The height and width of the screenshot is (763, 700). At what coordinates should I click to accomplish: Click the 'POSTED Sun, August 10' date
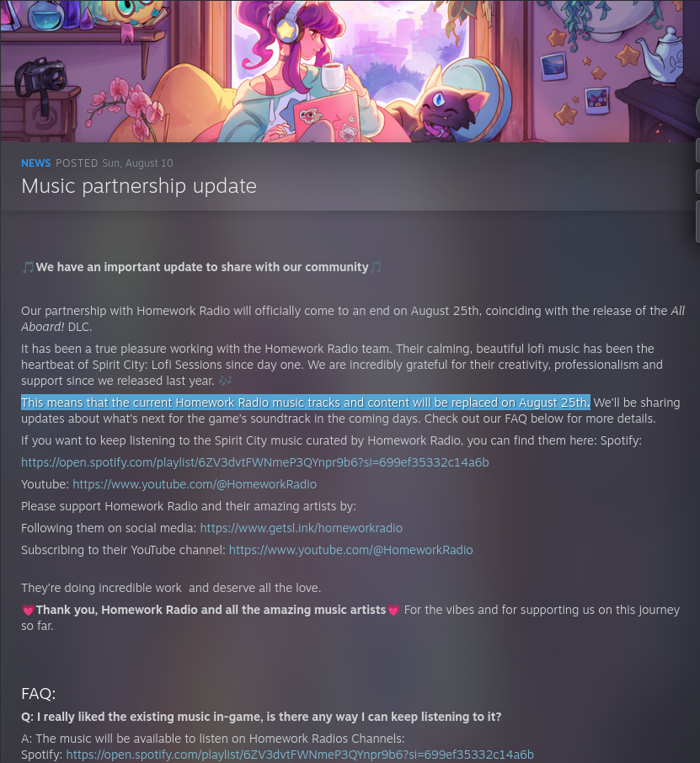[x=114, y=163]
